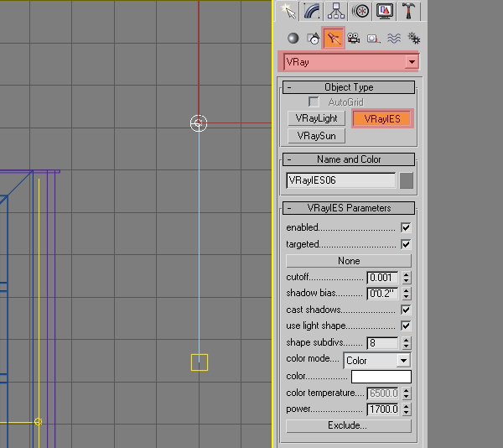The height and width of the screenshot is (448, 503).
Task: Select the yellow light target square
Action: 200,362
